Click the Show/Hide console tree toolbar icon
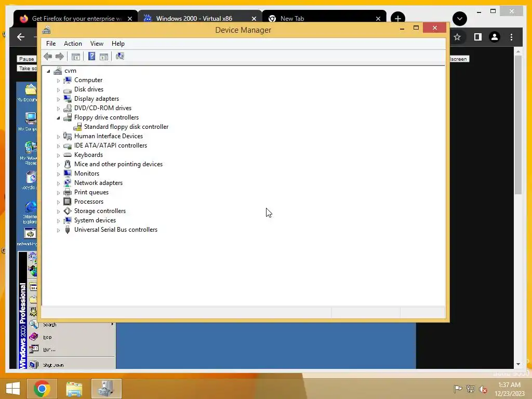Image resolution: width=532 pixels, height=399 pixels. point(76,57)
